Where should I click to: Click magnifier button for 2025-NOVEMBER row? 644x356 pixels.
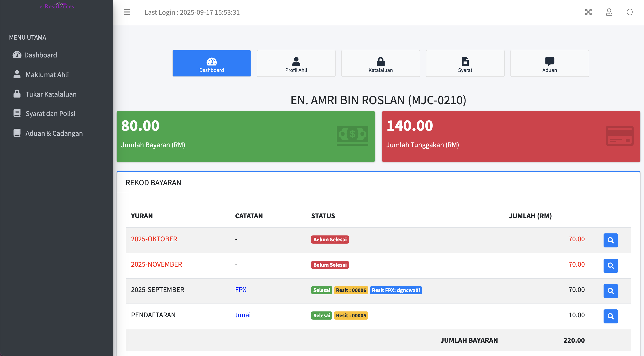pos(610,266)
